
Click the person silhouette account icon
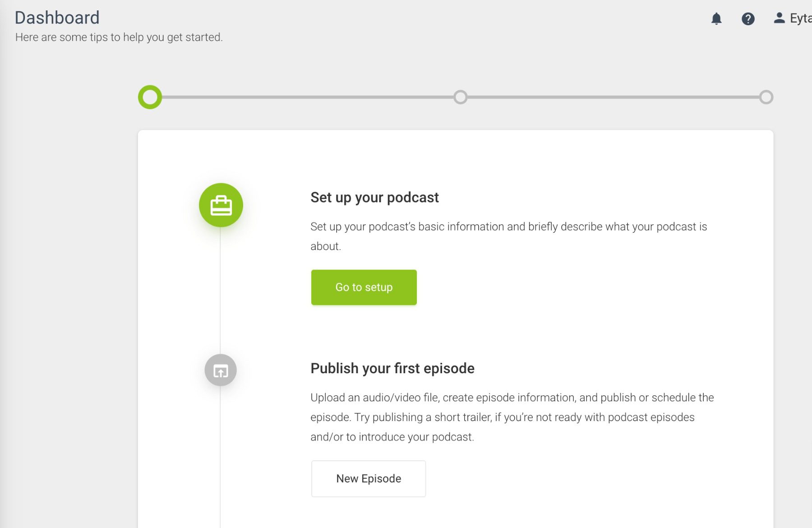[x=778, y=19]
